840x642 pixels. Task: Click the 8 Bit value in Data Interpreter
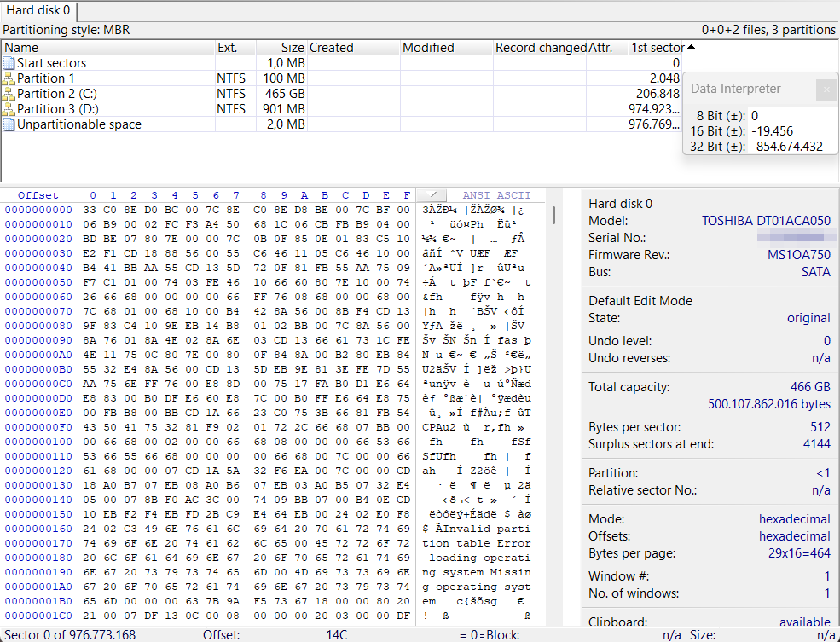[x=755, y=116]
